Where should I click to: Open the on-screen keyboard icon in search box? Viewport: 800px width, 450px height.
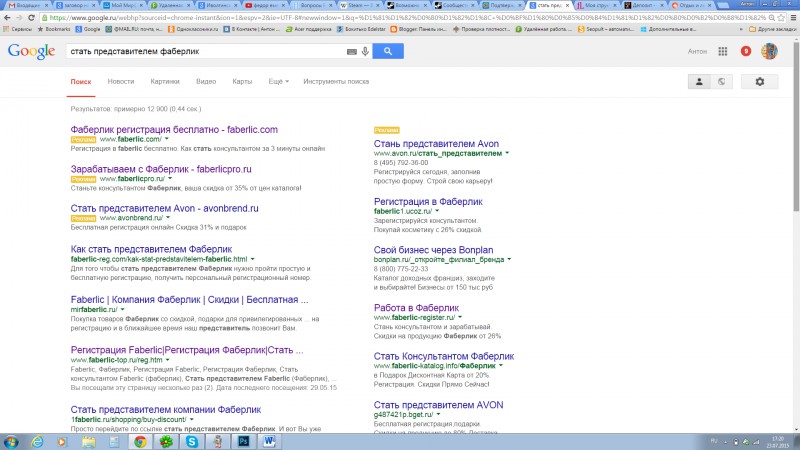pyautogui.click(x=352, y=52)
